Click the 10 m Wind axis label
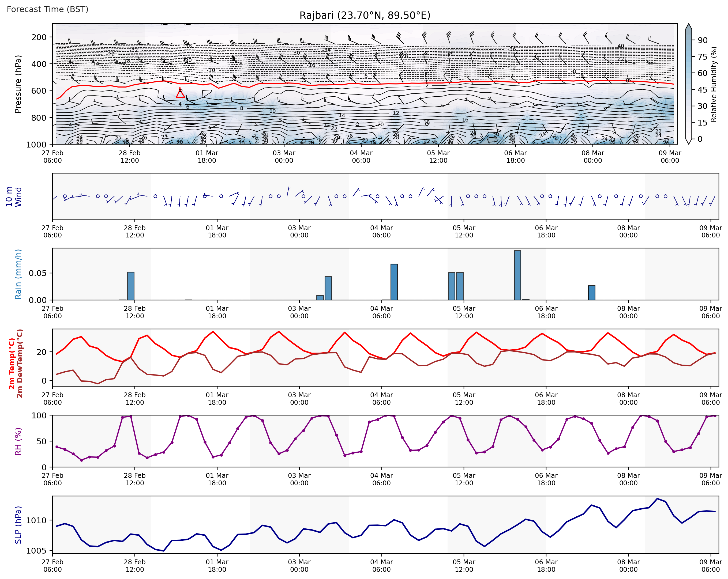The height and width of the screenshot is (579, 728). tap(13, 196)
